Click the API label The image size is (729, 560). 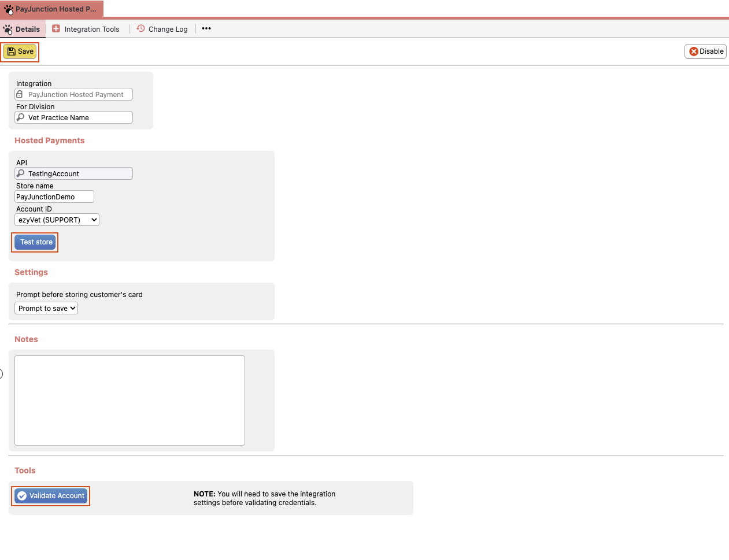[22, 163]
